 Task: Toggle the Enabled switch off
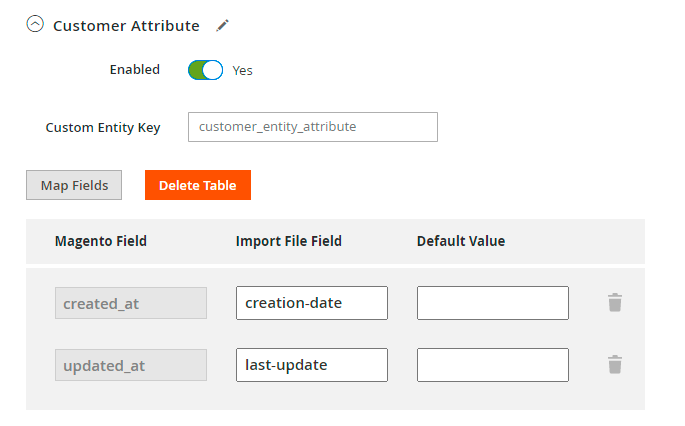(x=205, y=70)
